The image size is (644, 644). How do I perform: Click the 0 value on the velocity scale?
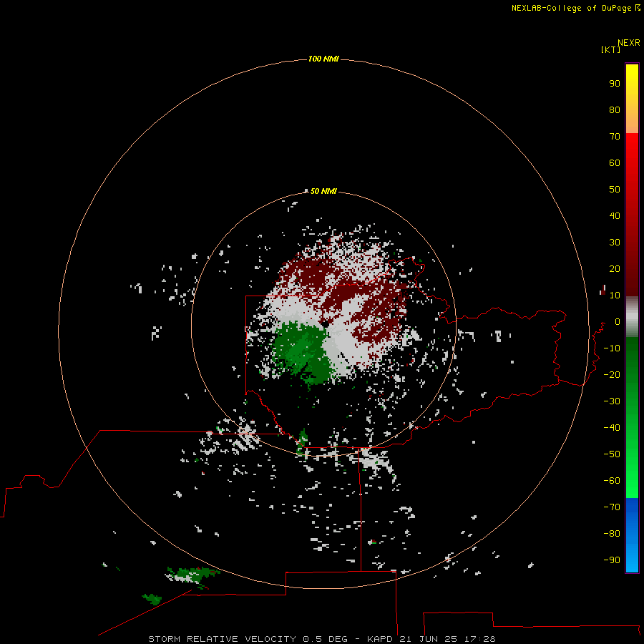(x=618, y=321)
